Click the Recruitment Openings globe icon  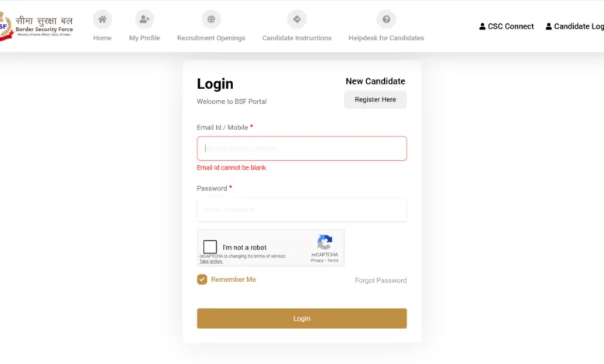coord(211,19)
